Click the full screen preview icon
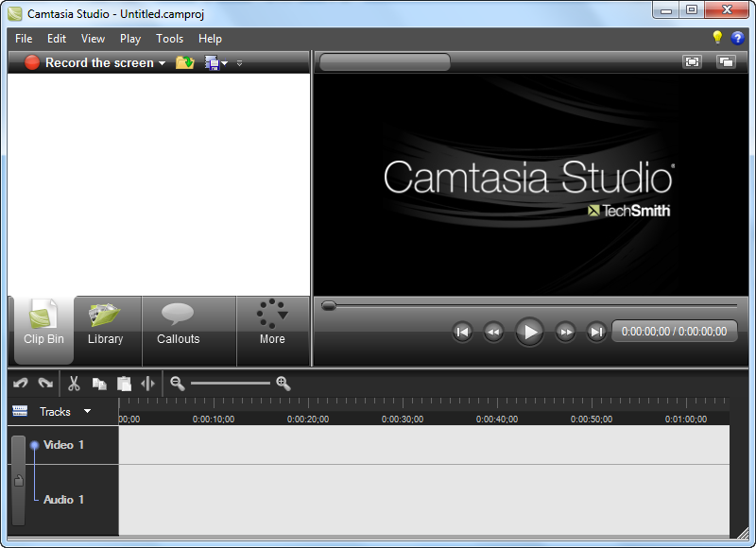The height and width of the screenshot is (548, 756). 692,61
